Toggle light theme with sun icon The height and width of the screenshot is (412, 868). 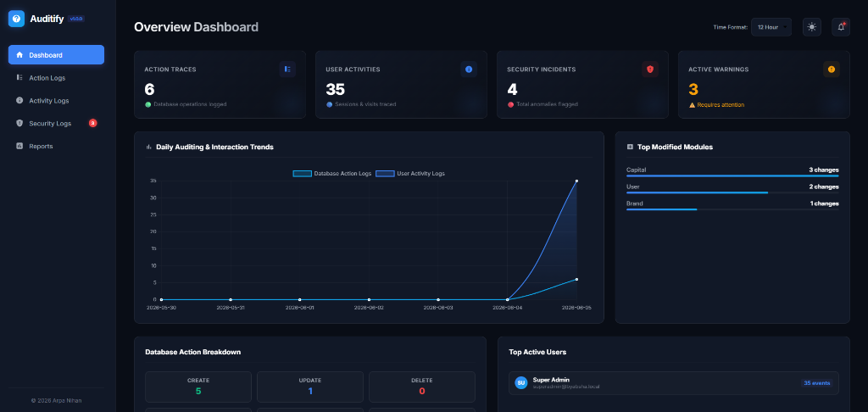coord(812,27)
